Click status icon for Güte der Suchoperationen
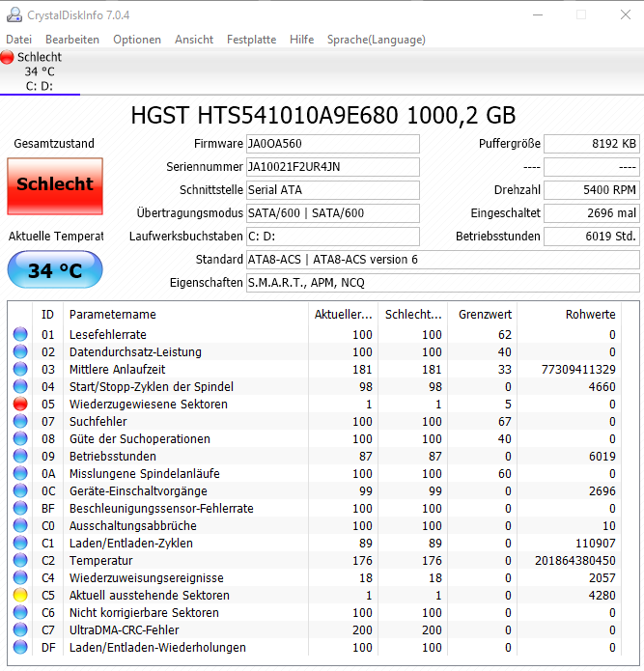The image size is (644, 671). pyautogui.click(x=20, y=438)
